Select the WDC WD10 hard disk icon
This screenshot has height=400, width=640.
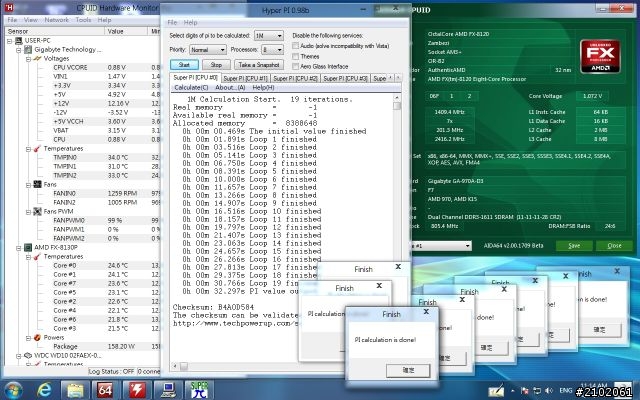click(28, 356)
